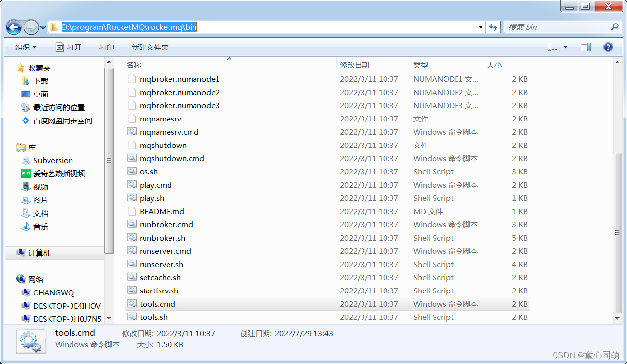Click the folder icon in address bar
The image size is (627, 364).
(x=54, y=27)
